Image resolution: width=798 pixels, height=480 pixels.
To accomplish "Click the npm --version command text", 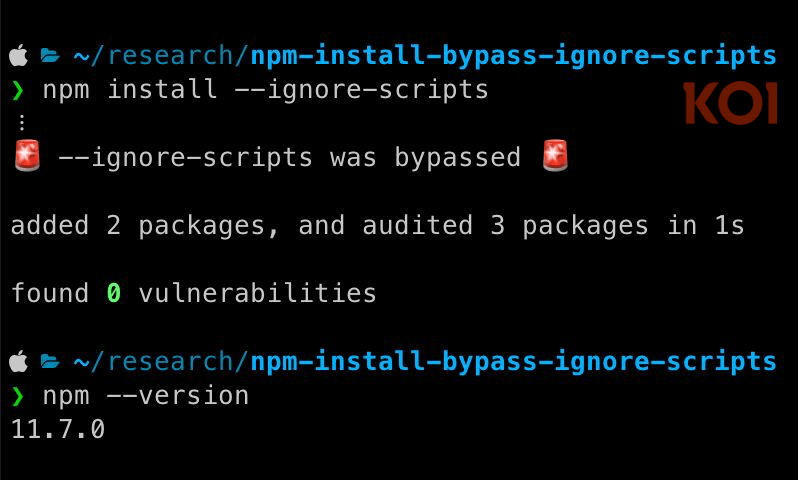I will (x=145, y=396).
